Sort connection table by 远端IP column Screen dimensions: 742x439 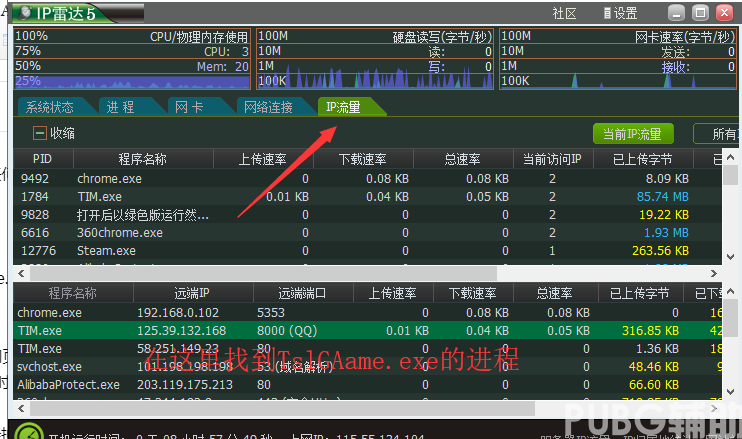(x=192, y=293)
